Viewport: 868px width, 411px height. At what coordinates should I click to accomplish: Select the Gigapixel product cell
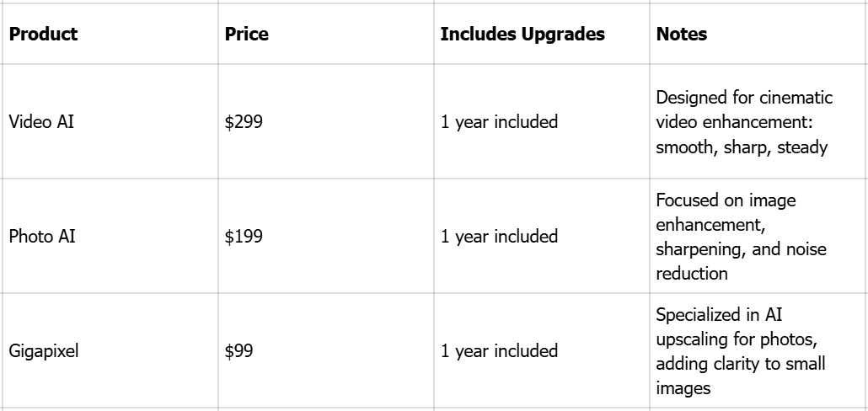click(x=110, y=350)
